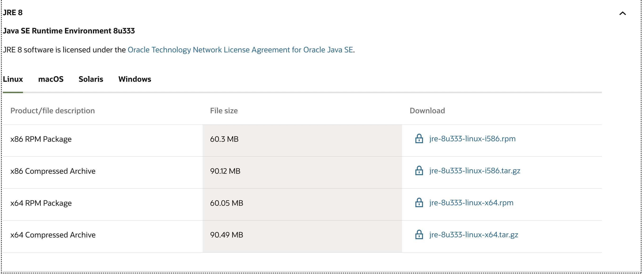Screen dimensions: 644x274
Task: Select the Linux tab
Action: point(13,79)
